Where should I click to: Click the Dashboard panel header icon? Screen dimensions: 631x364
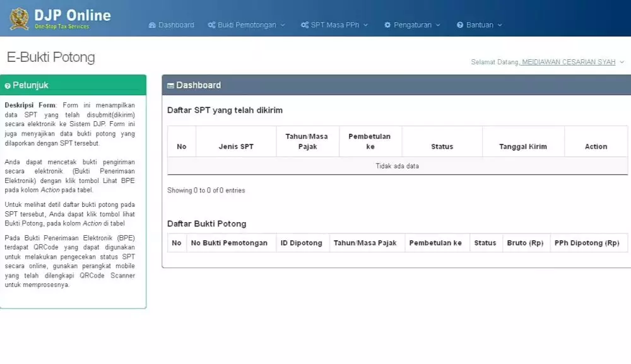click(x=170, y=86)
